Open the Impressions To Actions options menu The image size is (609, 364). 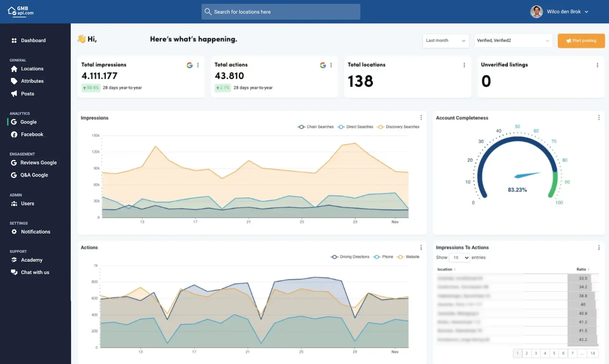(x=599, y=247)
